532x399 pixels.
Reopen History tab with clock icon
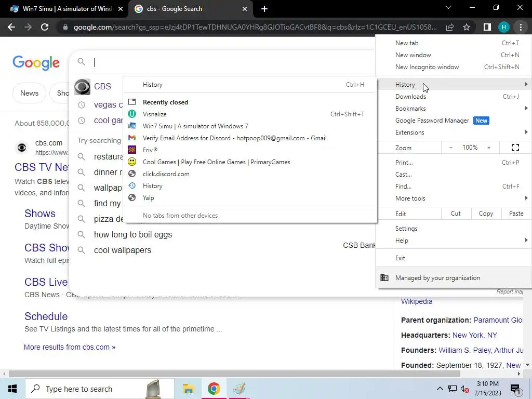[250, 186]
